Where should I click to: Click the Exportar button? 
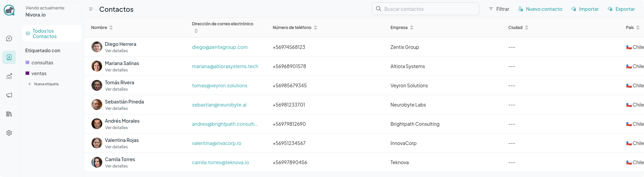pos(621,9)
